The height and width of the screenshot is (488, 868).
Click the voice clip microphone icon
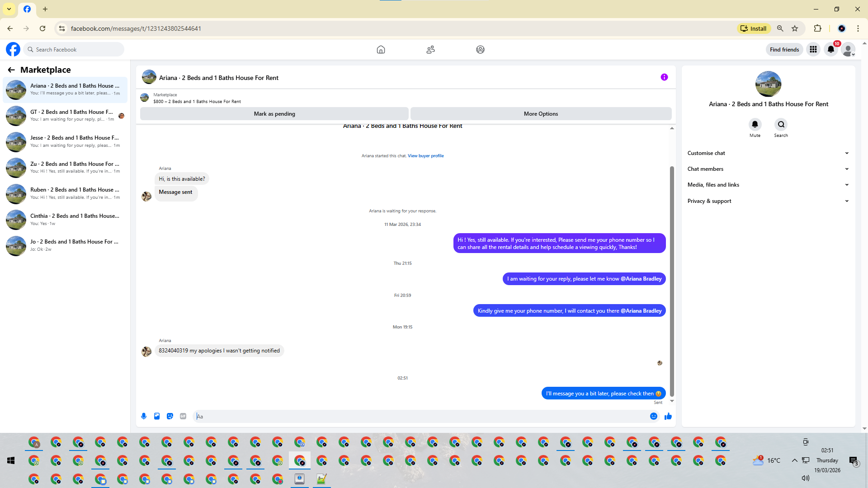click(144, 416)
